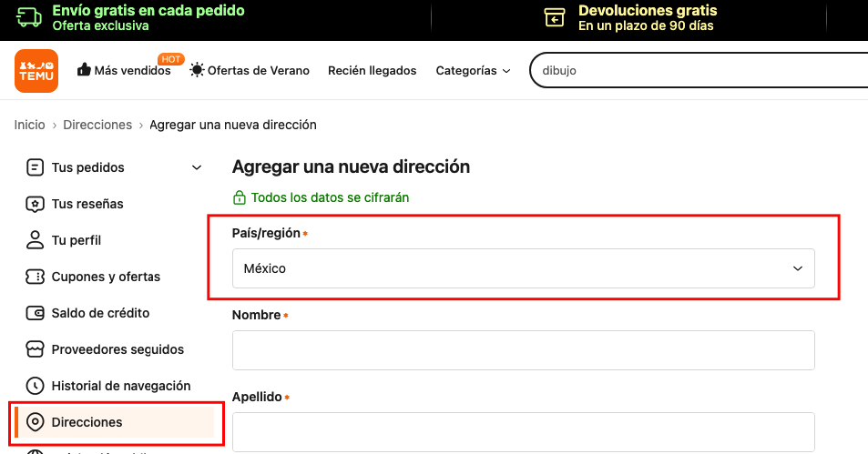Go to Cupones y ofertas

pyautogui.click(x=106, y=277)
